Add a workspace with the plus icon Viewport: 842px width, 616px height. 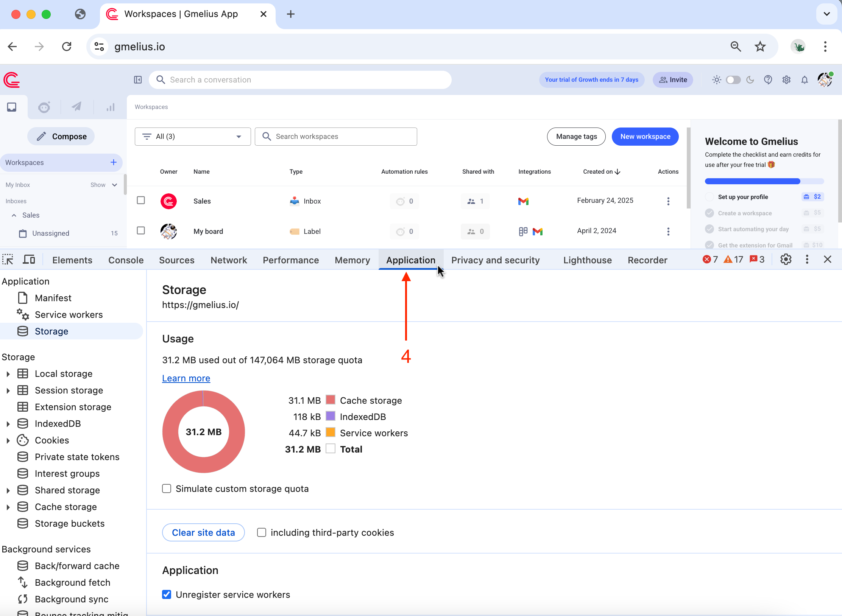(x=113, y=162)
